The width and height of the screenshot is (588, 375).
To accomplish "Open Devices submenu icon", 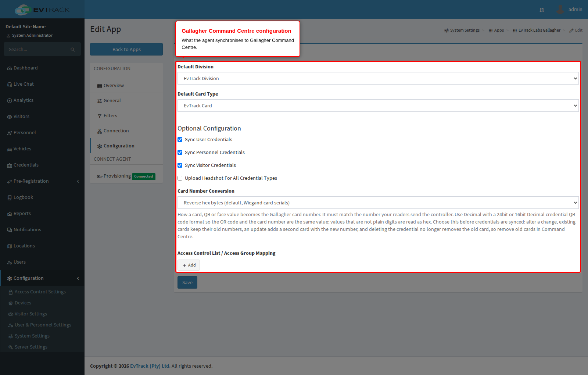I will point(11,303).
